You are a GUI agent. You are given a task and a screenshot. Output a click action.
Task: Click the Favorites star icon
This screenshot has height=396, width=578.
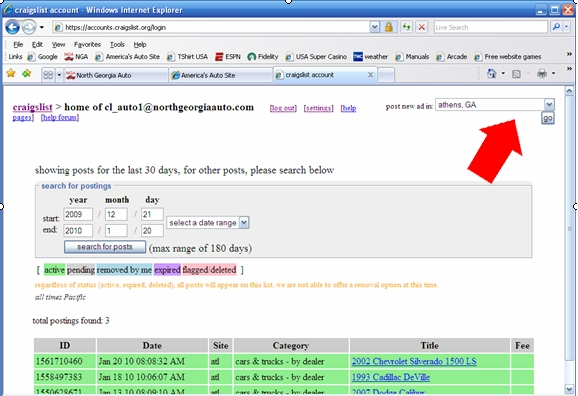11,73
